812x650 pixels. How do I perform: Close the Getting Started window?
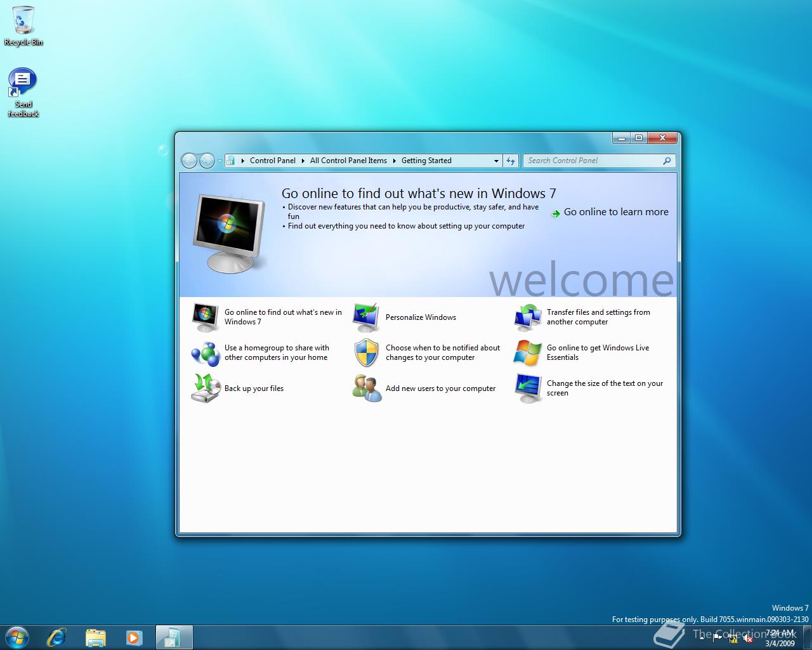coord(662,138)
